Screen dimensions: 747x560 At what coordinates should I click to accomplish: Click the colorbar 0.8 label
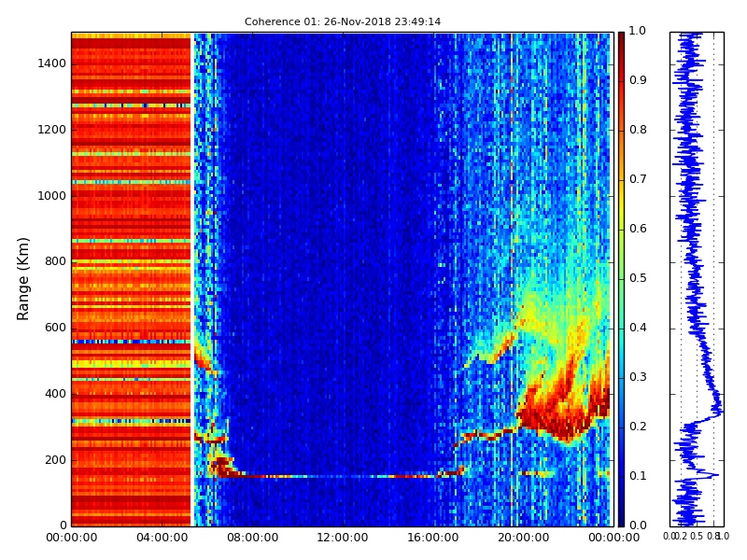pos(638,130)
